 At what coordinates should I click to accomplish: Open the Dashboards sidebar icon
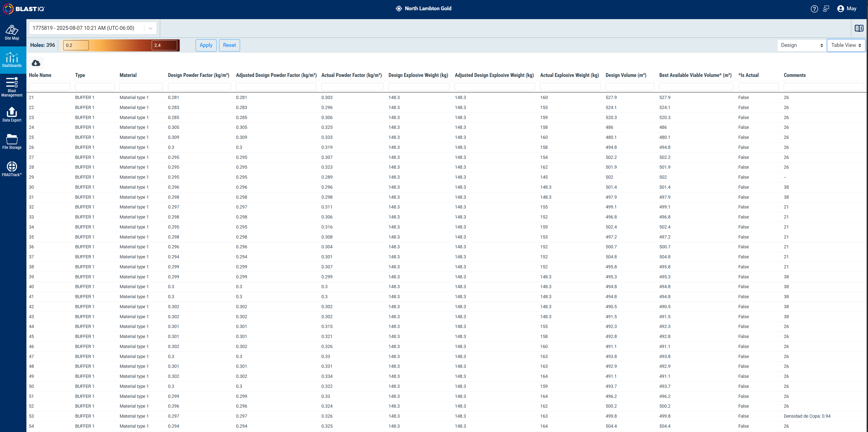tap(12, 60)
